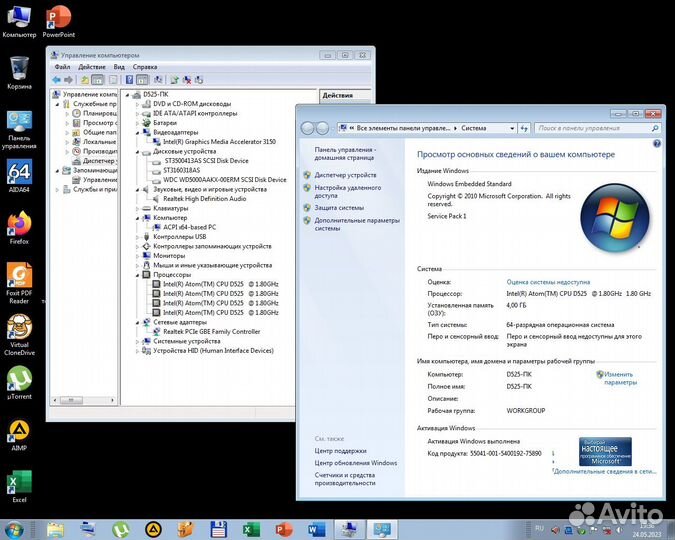Select Realtek PCIe GBE Family Controller
This screenshot has height=540, width=675.
pyautogui.click(x=211, y=332)
